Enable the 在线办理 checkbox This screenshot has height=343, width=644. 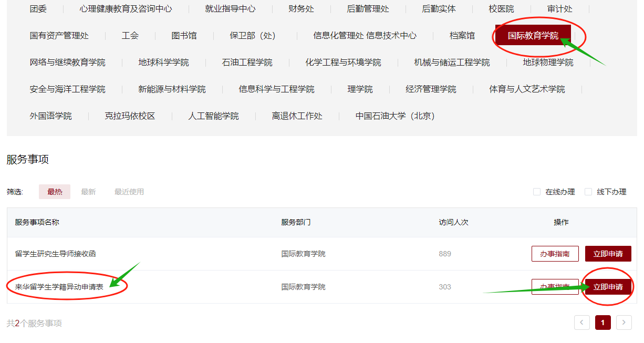[x=536, y=192]
